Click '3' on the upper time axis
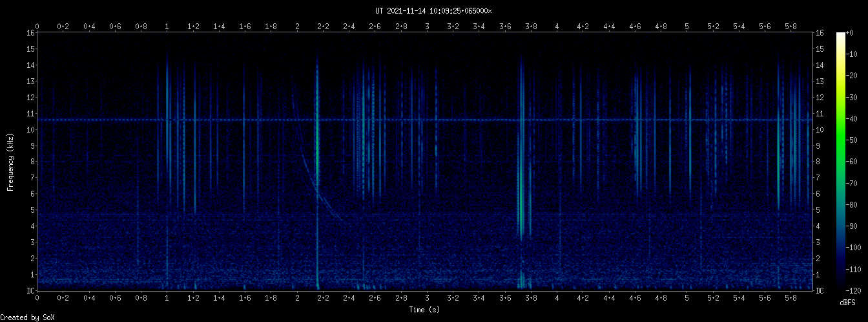This screenshot has height=322, width=868. coord(427,27)
